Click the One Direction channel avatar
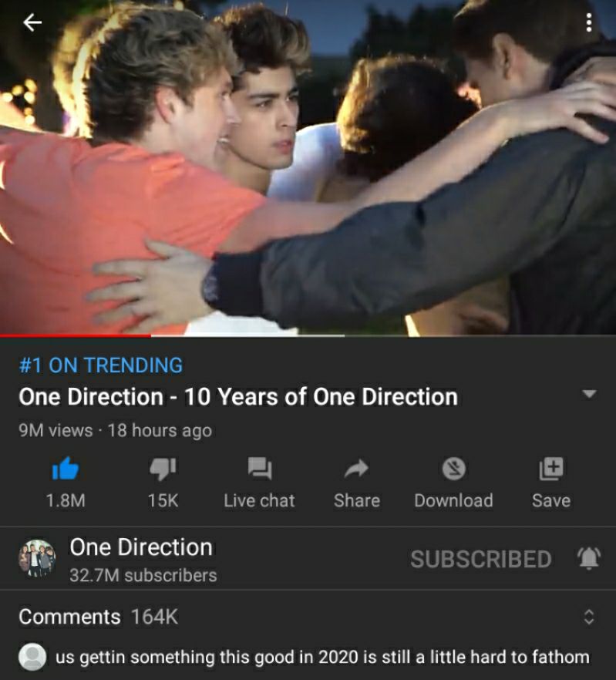 coord(37,558)
